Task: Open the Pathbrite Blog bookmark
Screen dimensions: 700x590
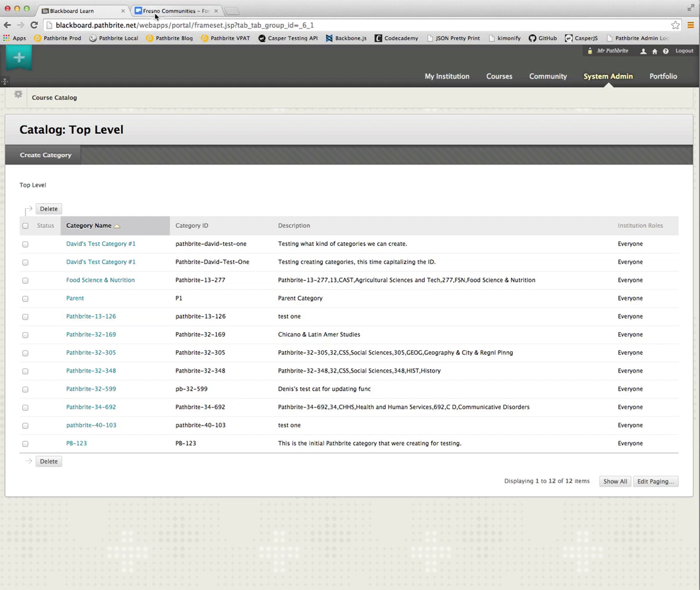Action: 169,38
